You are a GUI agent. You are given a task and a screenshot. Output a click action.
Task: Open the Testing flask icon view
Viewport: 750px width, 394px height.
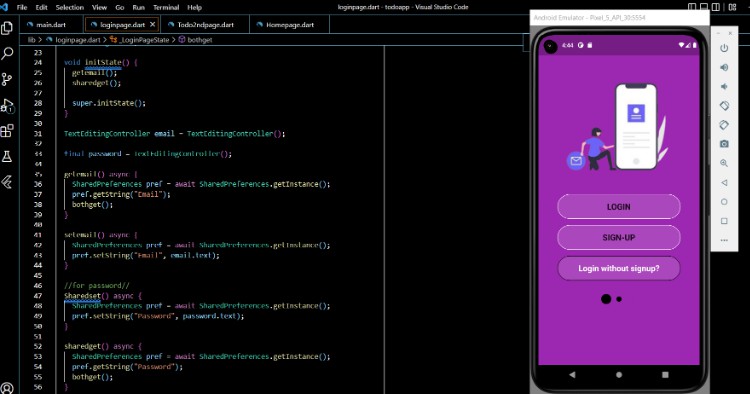[7, 156]
